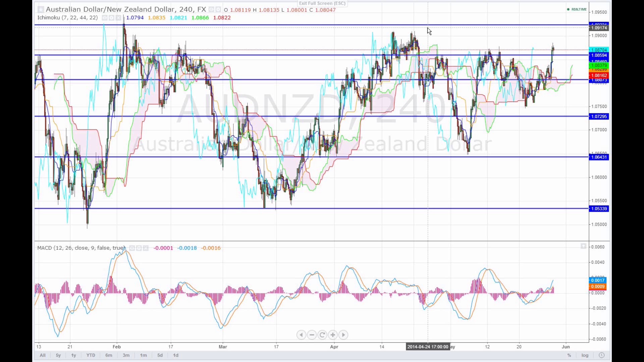Enable log scale on price axis
644x362 pixels.
[x=585, y=355]
